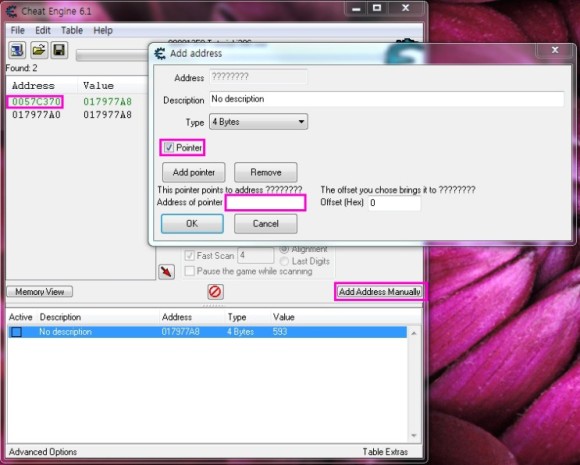
Task: Open the Table menu
Action: pyautogui.click(x=72, y=30)
